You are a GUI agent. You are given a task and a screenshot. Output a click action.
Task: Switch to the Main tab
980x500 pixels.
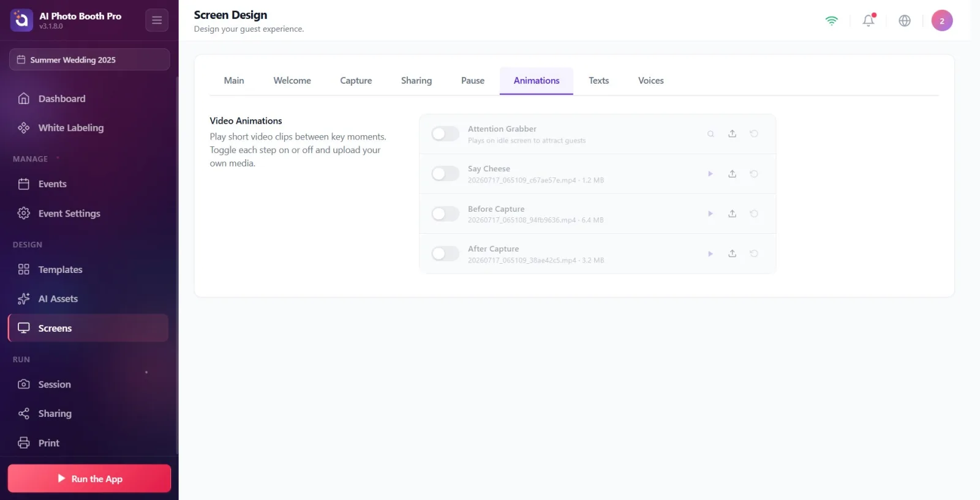(234, 81)
